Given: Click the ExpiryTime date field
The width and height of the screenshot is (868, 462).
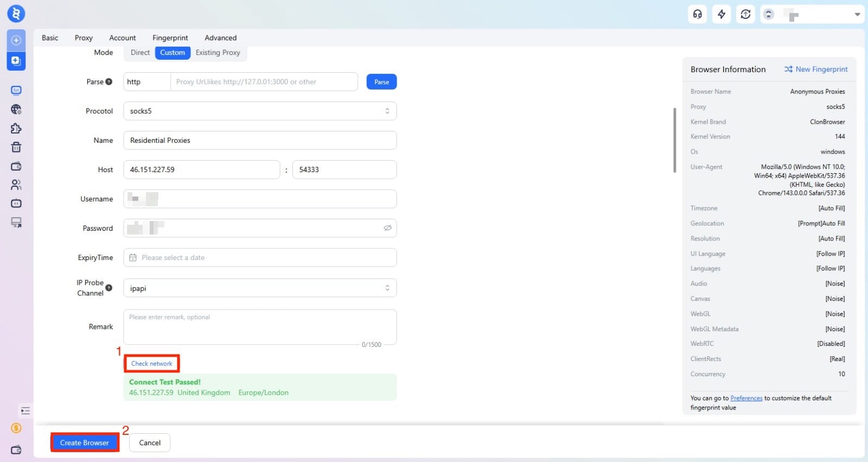Looking at the screenshot, I should (260, 257).
